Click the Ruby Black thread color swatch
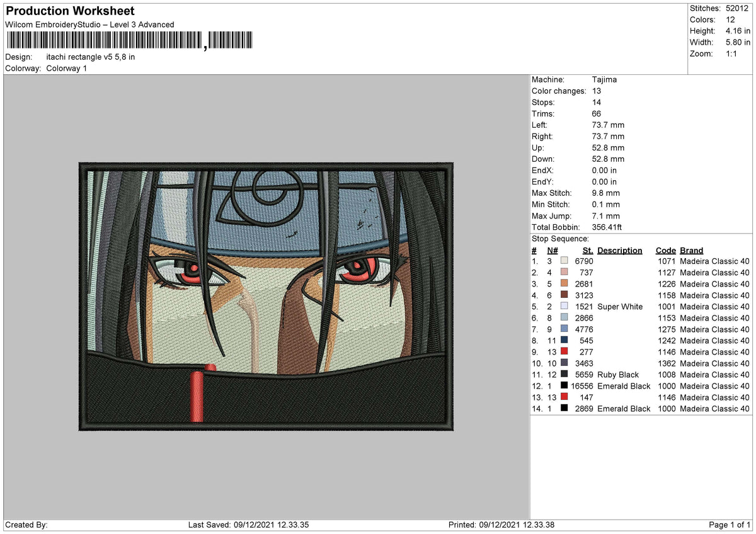The height and width of the screenshot is (534, 756). pyautogui.click(x=564, y=375)
